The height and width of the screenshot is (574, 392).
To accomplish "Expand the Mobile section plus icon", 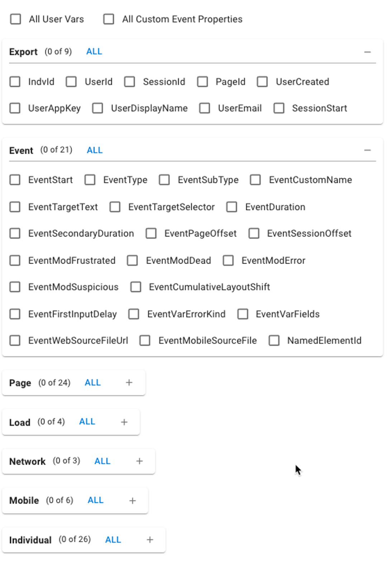I will [133, 501].
